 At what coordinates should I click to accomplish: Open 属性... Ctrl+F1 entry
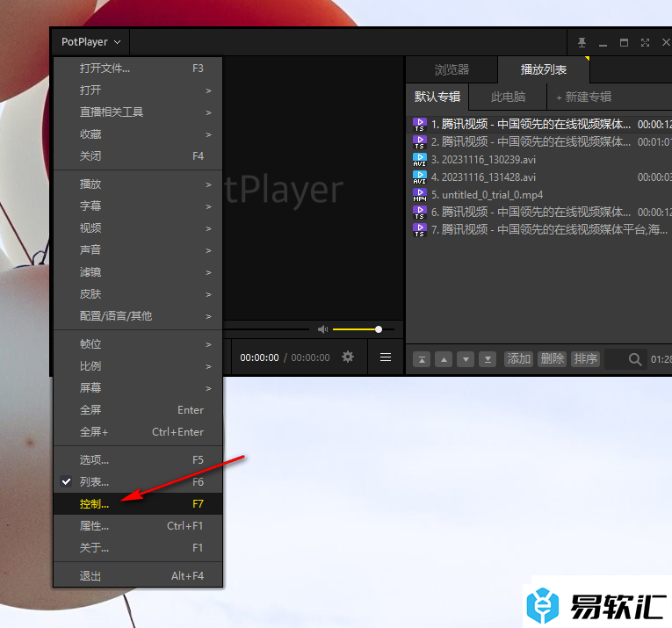click(138, 525)
